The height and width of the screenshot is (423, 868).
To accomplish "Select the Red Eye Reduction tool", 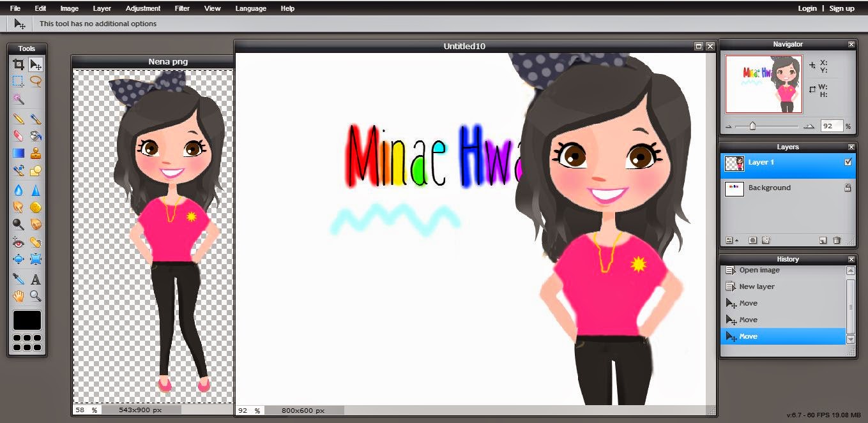I will (19, 242).
